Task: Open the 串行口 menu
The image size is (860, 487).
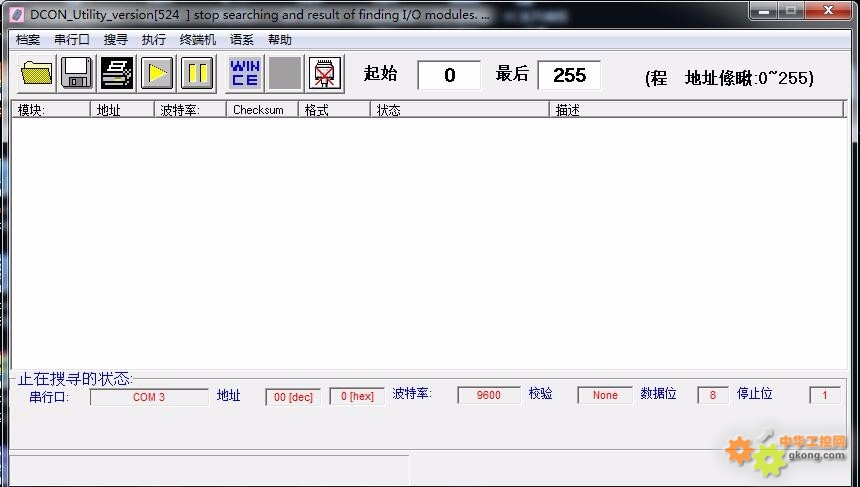Action: pyautogui.click(x=72, y=40)
